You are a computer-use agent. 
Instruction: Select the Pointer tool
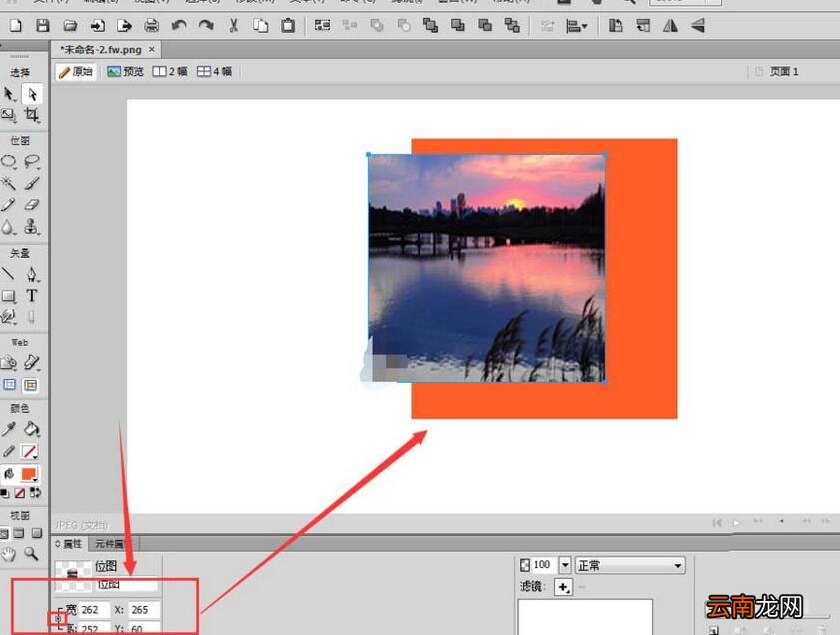[x=9, y=94]
